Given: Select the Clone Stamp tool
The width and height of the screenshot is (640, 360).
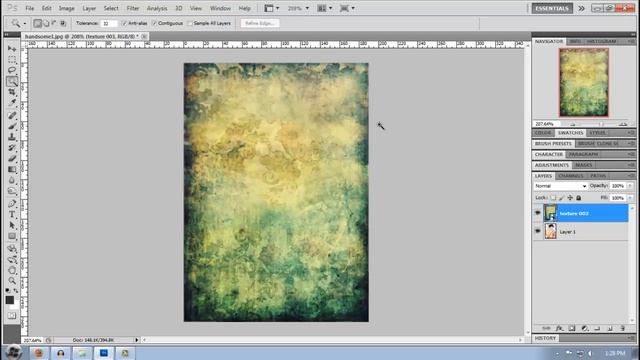Looking at the screenshot, I should pos(12,137).
